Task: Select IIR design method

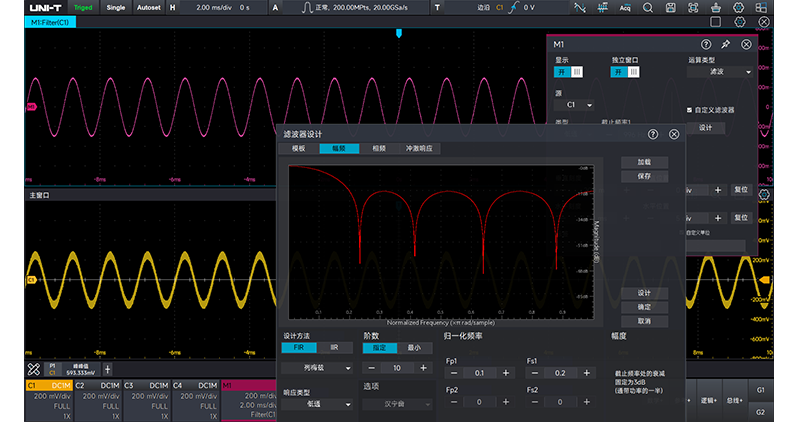Action: [334, 348]
